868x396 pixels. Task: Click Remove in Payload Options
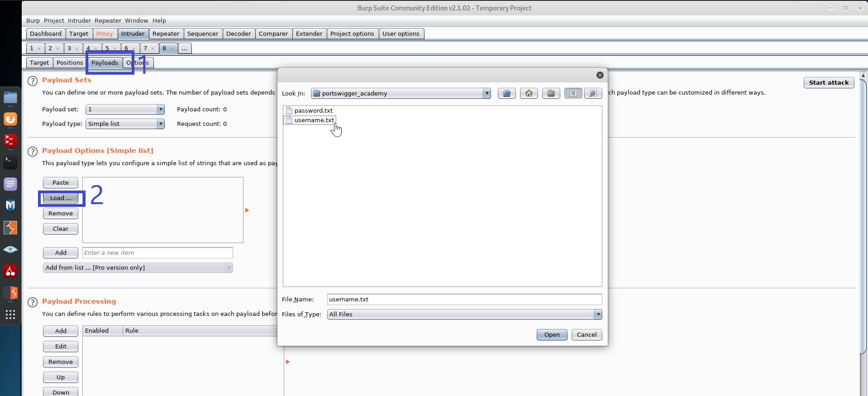[61, 213]
